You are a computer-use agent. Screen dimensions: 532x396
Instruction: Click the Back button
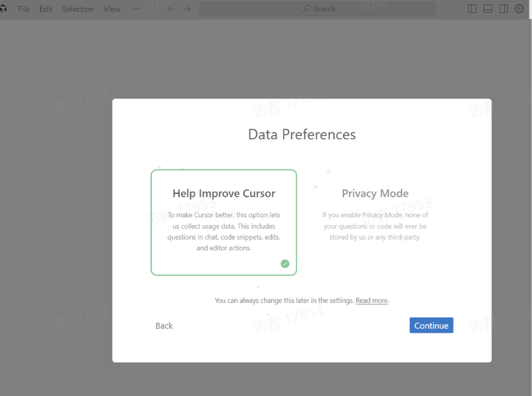[x=164, y=326]
